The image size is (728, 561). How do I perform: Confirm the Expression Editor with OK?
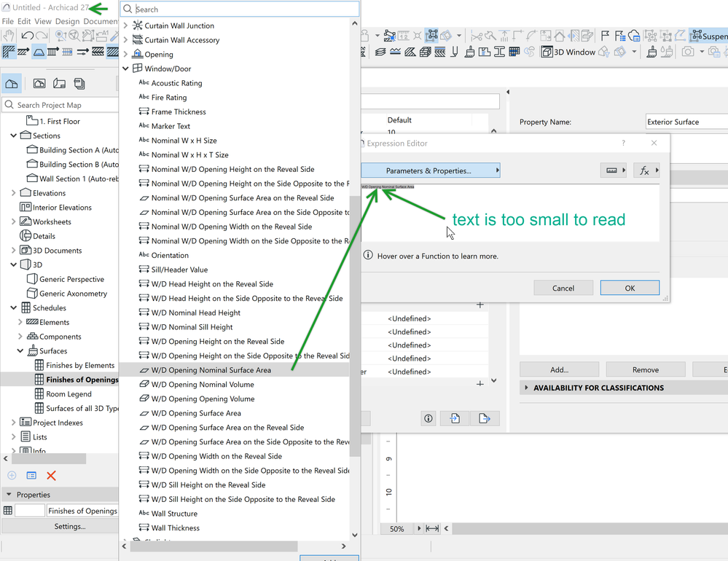[629, 288]
